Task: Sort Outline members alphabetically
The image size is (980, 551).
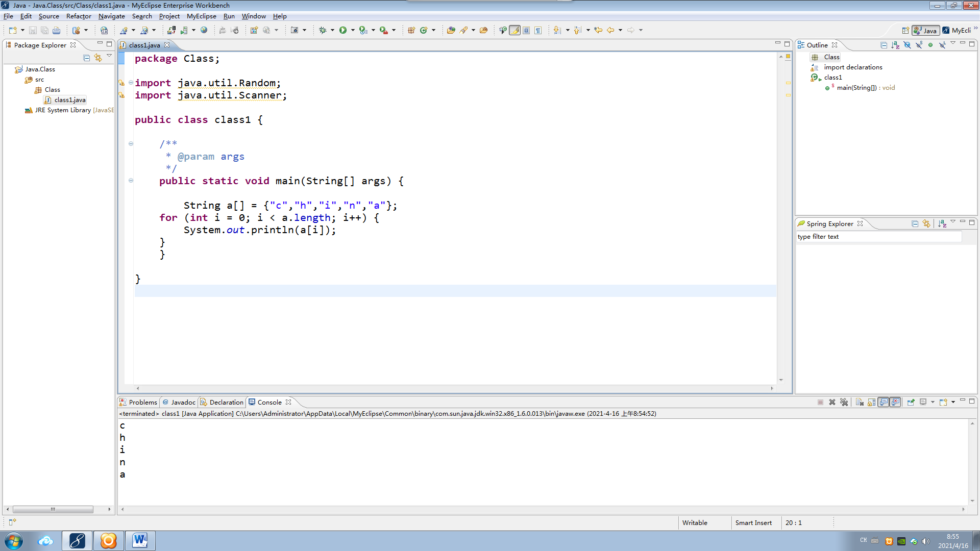Action: pyautogui.click(x=895, y=45)
